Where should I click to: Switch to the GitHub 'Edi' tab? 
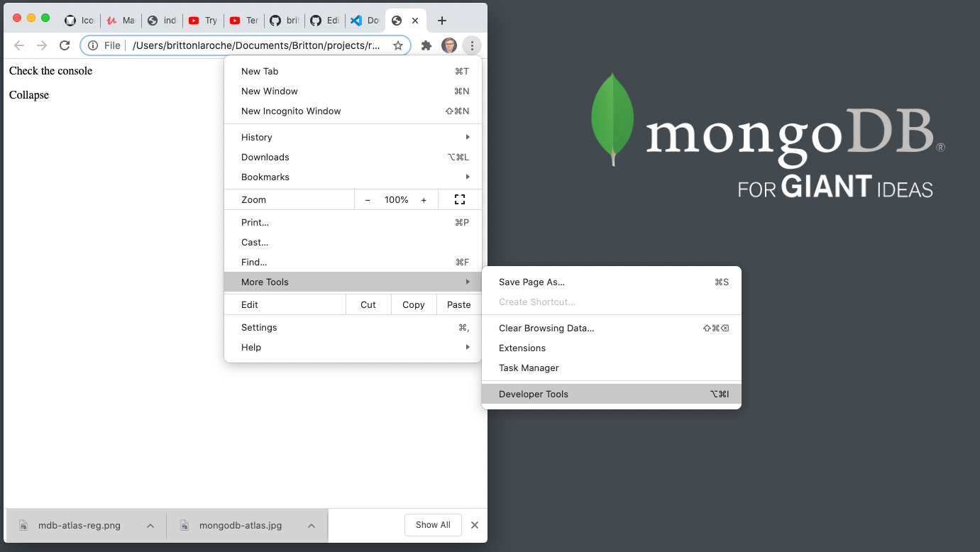(x=325, y=21)
